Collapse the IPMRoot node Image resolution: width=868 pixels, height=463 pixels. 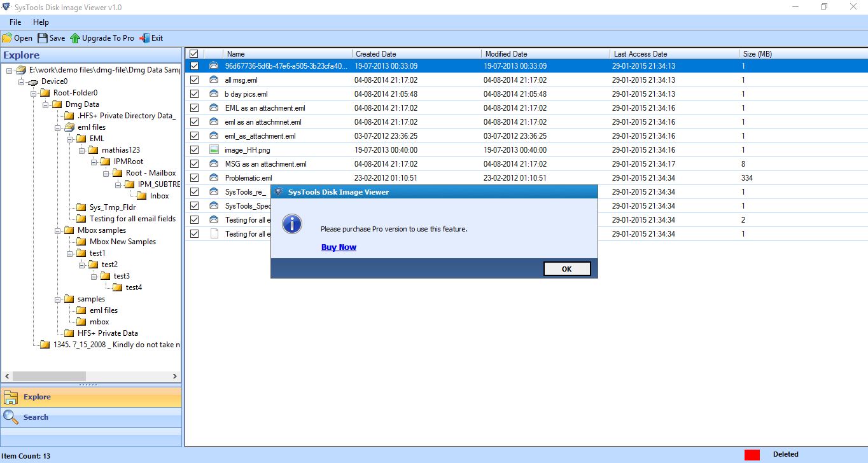pyautogui.click(x=94, y=162)
